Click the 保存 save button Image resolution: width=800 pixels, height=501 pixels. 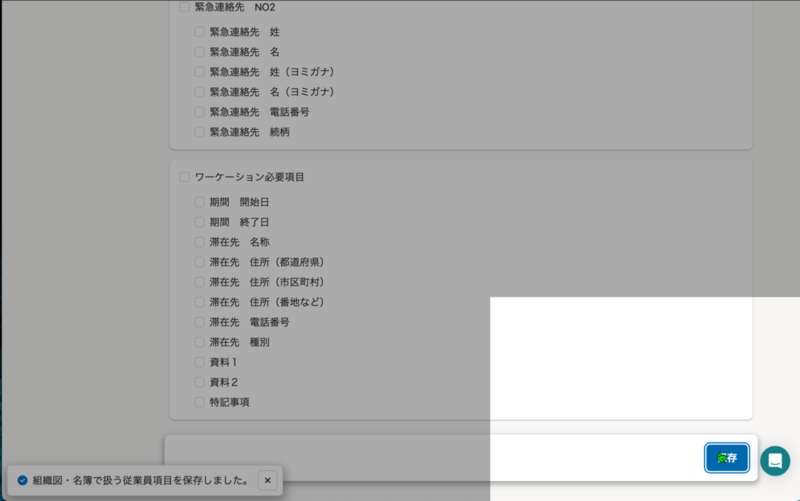click(x=727, y=458)
